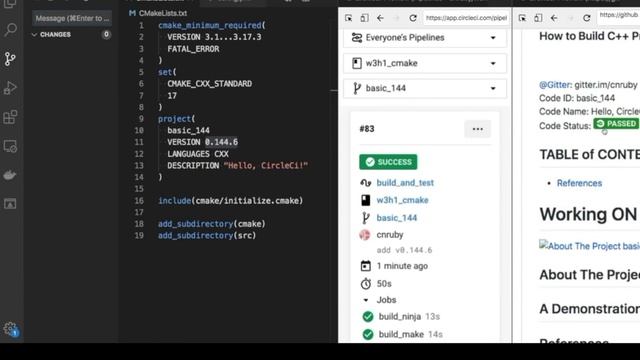Open the Search view in activity bar
Screen dimensions: 640x360
click(x=10, y=29)
